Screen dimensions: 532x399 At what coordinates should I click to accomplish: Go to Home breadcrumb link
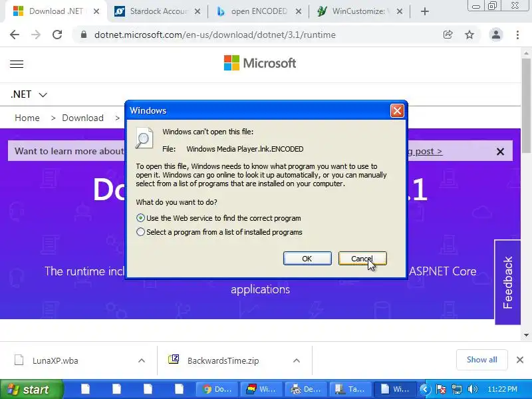[x=27, y=118]
